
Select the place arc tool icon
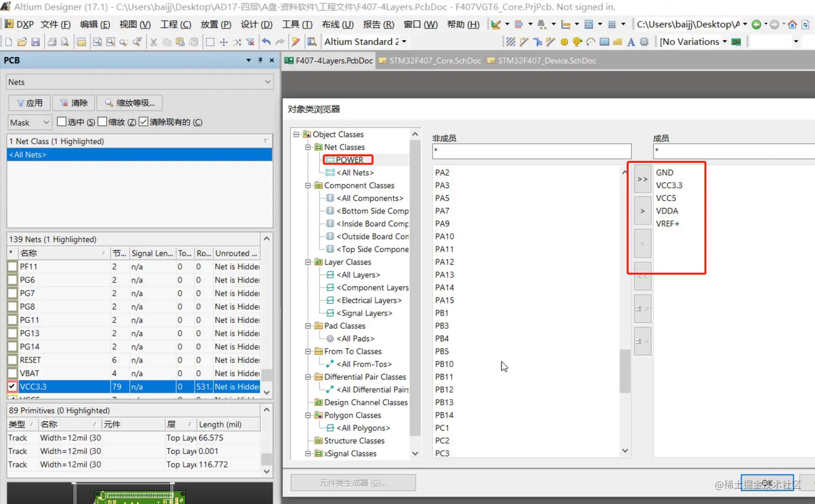[x=591, y=42]
